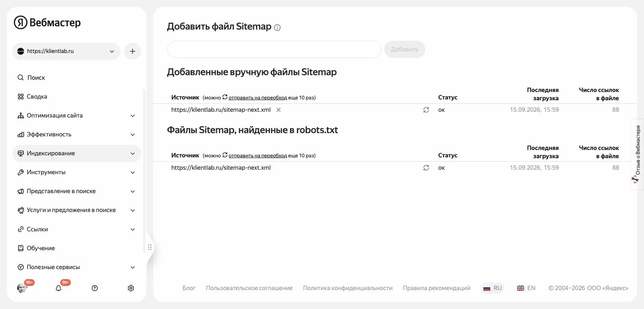The width and height of the screenshot is (644, 309).
Task: Switch language to RU
Action: click(x=492, y=288)
